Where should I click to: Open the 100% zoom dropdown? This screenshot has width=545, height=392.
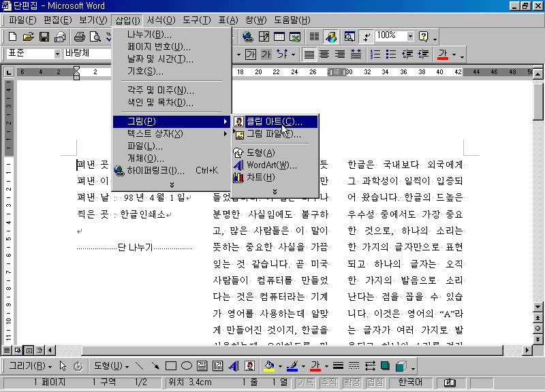410,36
